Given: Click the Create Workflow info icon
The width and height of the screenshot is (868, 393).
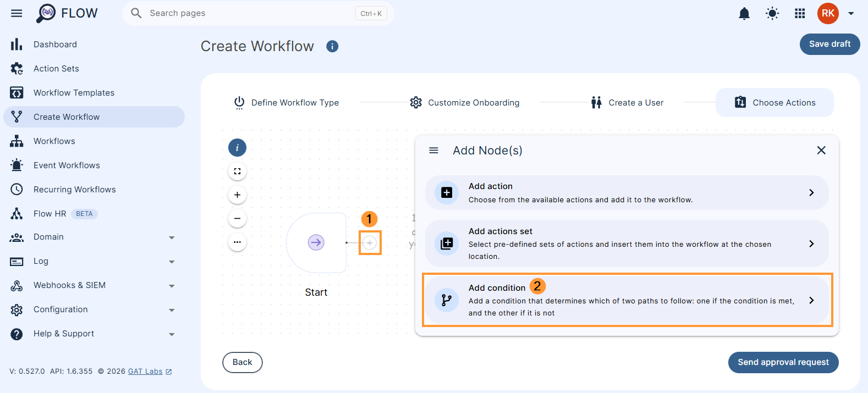Looking at the screenshot, I should pos(332,46).
